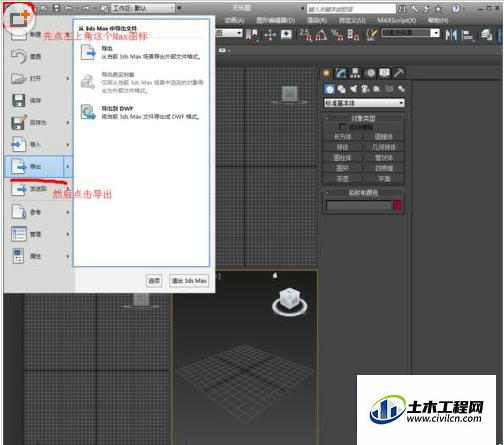This screenshot has height=445, width=504.
Task: Switch to Display panel tab
Action: click(x=384, y=73)
